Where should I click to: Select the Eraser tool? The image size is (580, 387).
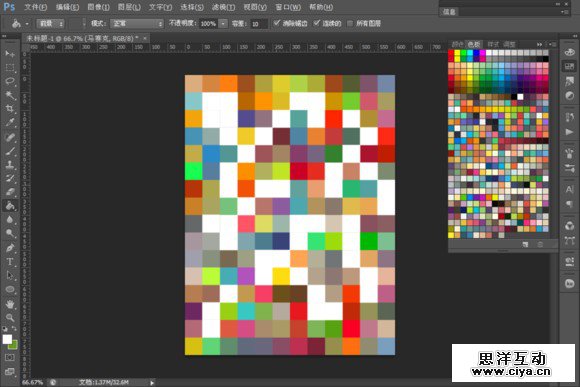click(x=10, y=192)
